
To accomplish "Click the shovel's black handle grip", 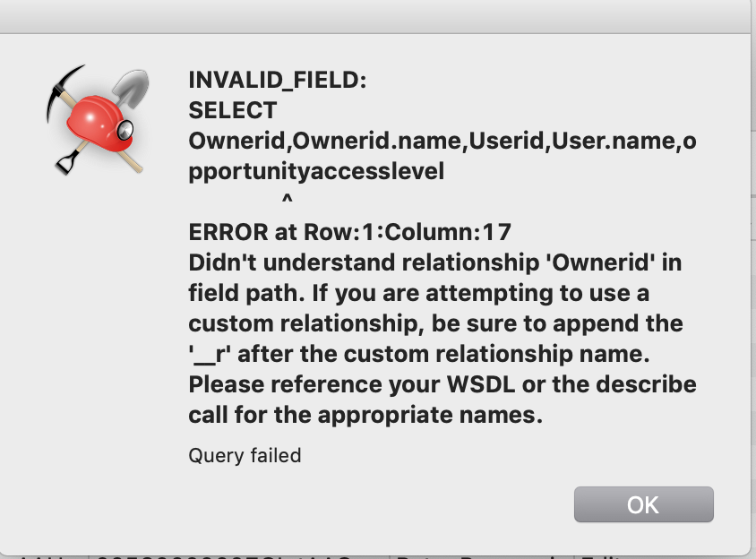I will pyautogui.click(x=65, y=163).
